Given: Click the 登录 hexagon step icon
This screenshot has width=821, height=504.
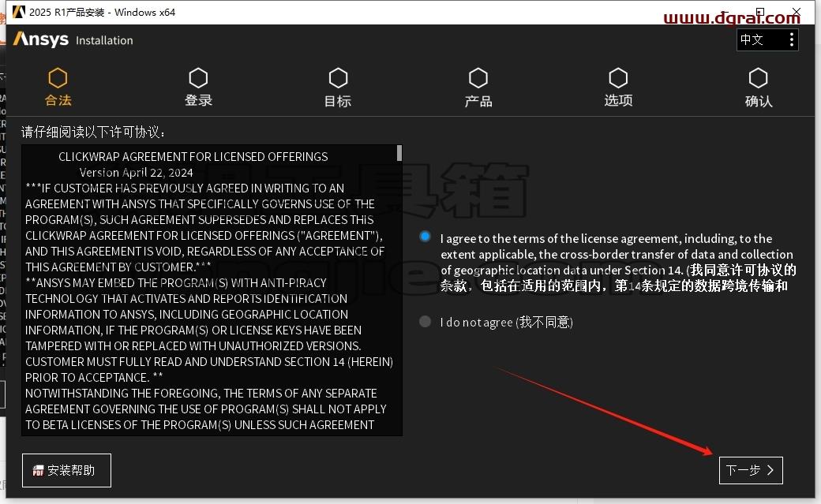Looking at the screenshot, I should coord(198,78).
